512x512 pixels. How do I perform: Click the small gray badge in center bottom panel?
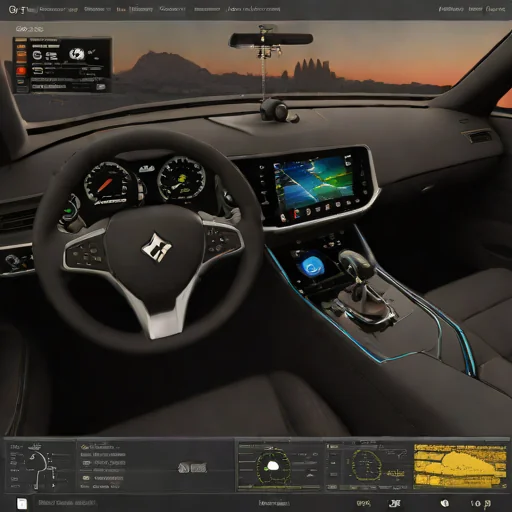pyautogui.click(x=192, y=468)
